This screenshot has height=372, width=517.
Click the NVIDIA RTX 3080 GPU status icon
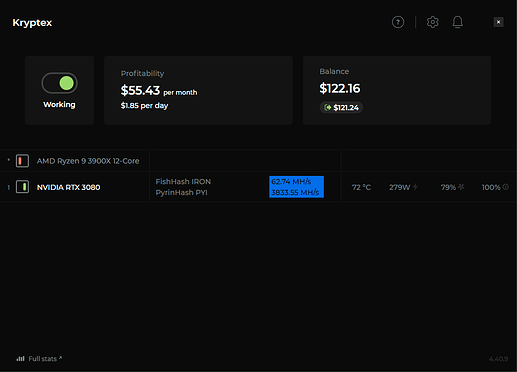[22, 187]
